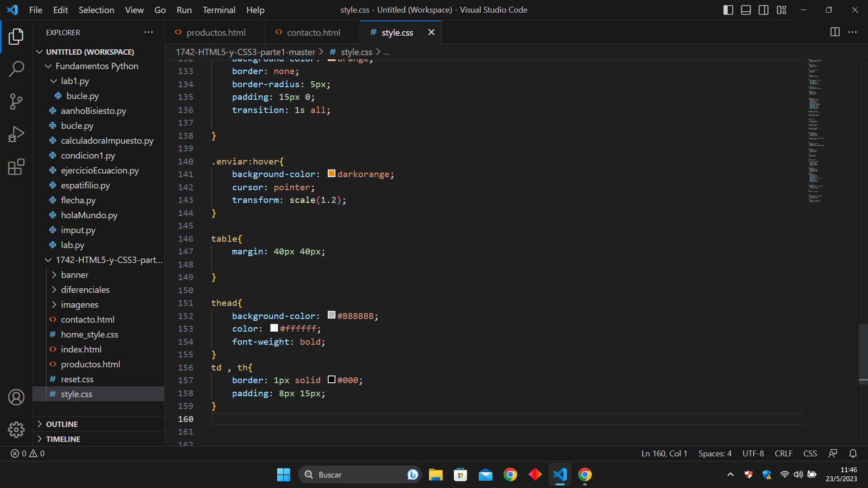Open editor more actions ellipsis
This screenshot has width=868, height=488.
click(853, 32)
